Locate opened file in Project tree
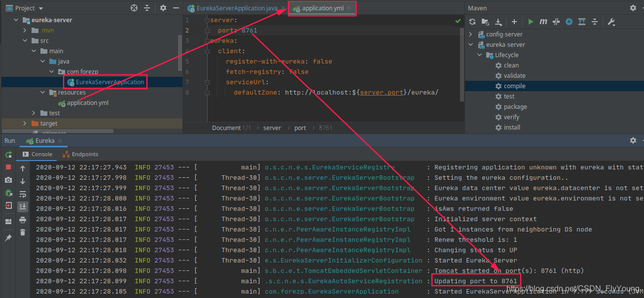644x298 pixels. point(134,8)
